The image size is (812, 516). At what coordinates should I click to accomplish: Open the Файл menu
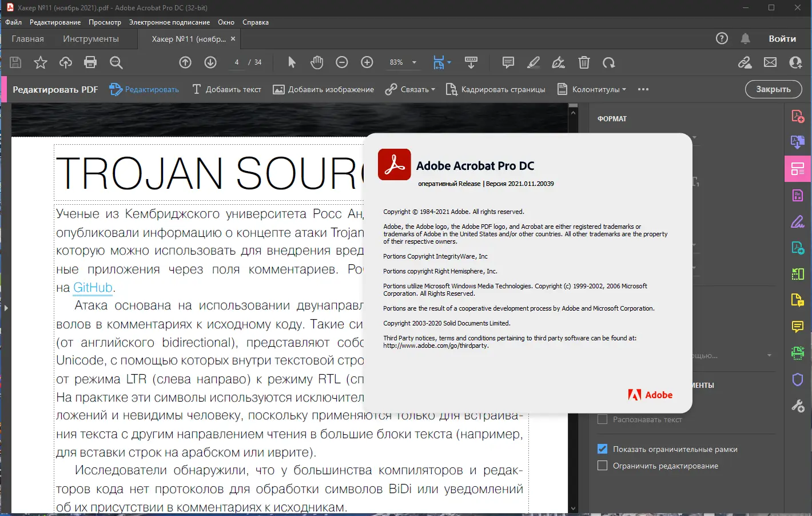point(13,22)
